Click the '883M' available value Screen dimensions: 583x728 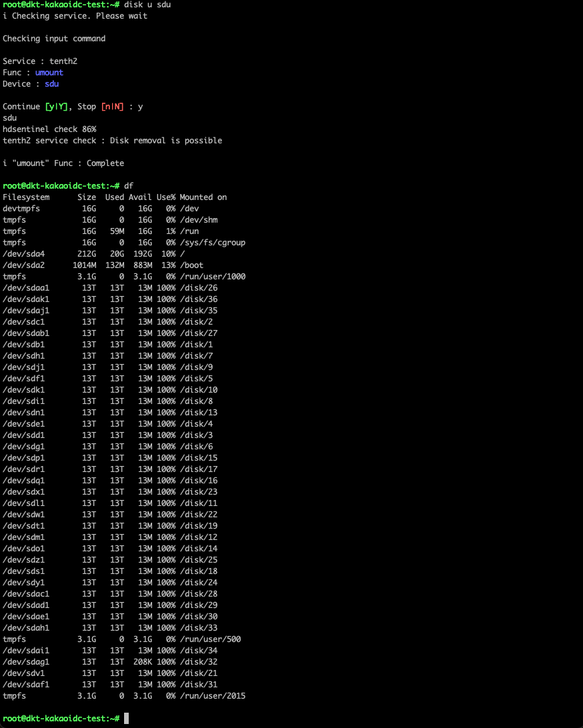[143, 265]
